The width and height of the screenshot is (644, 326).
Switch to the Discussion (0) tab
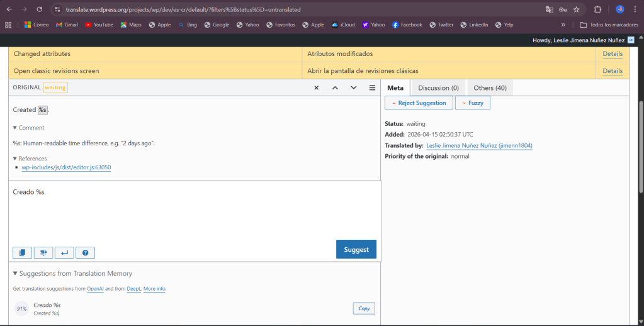pos(438,87)
